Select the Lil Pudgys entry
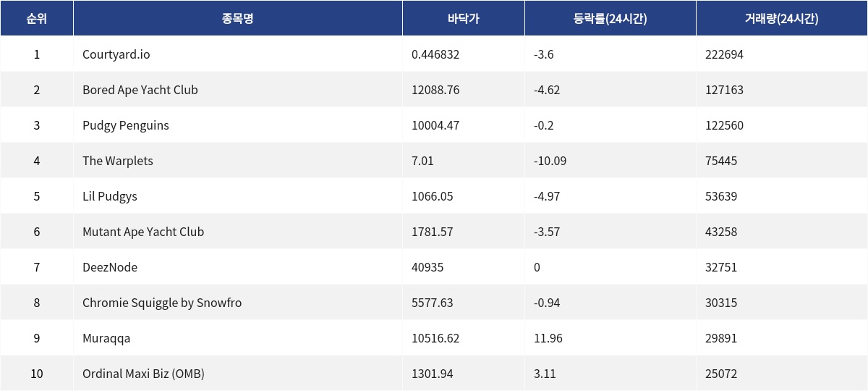This screenshot has height=391, width=868. click(x=110, y=196)
